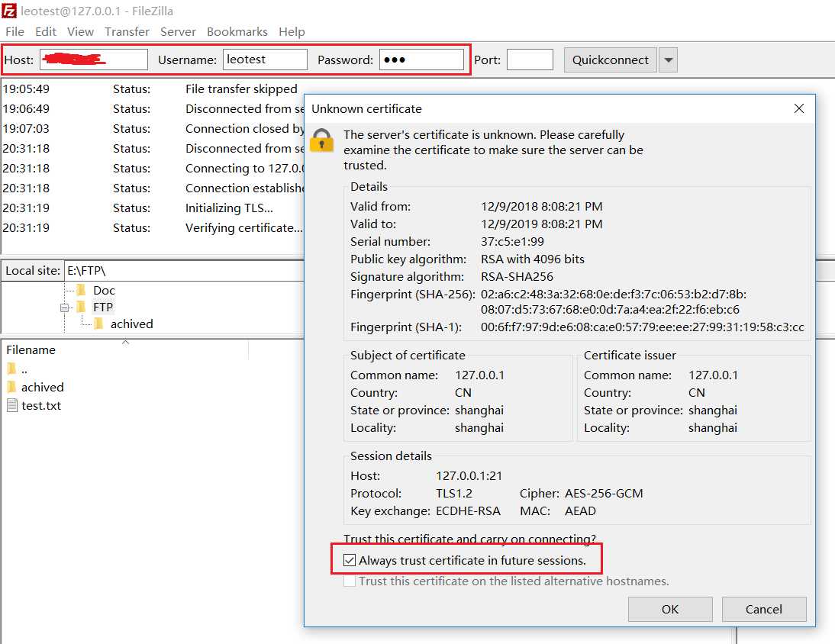Click SHA-256 fingerprint value
The width and height of the screenshot is (835, 644).
[x=614, y=301]
